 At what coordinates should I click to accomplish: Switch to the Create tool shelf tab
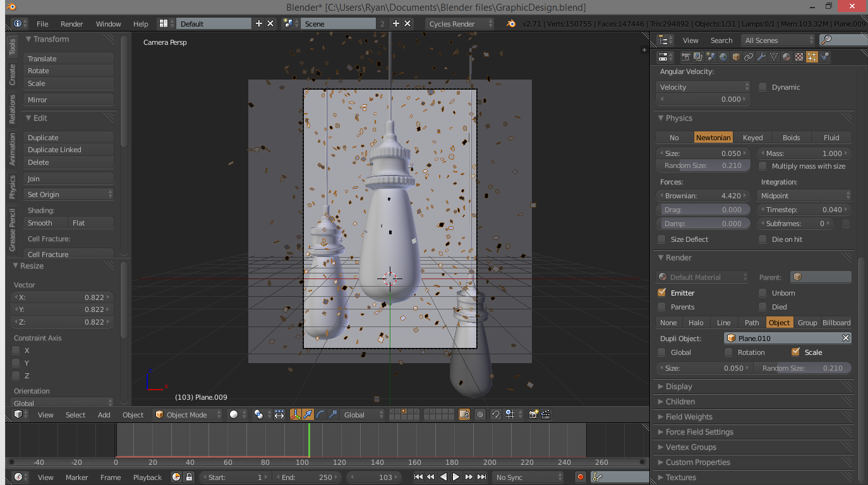click(x=12, y=75)
